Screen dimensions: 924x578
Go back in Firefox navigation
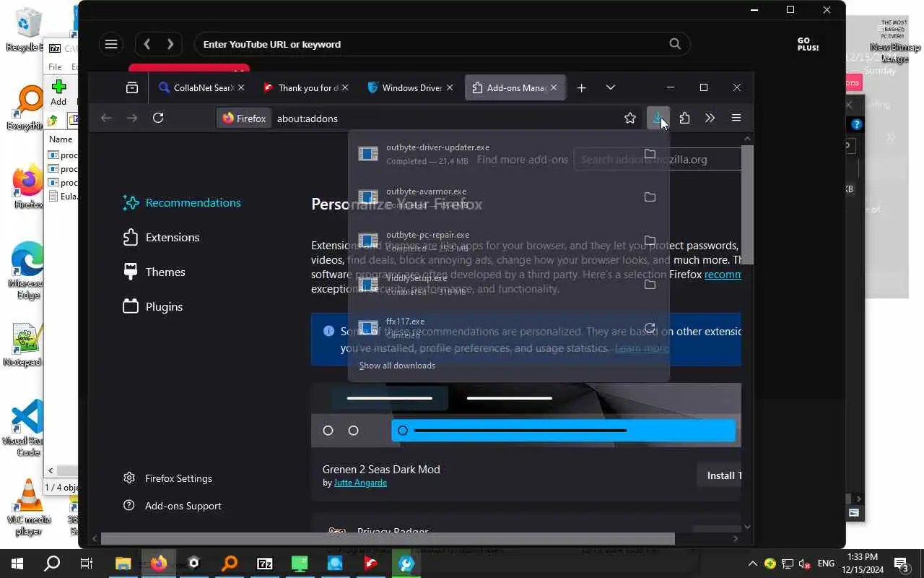point(106,118)
